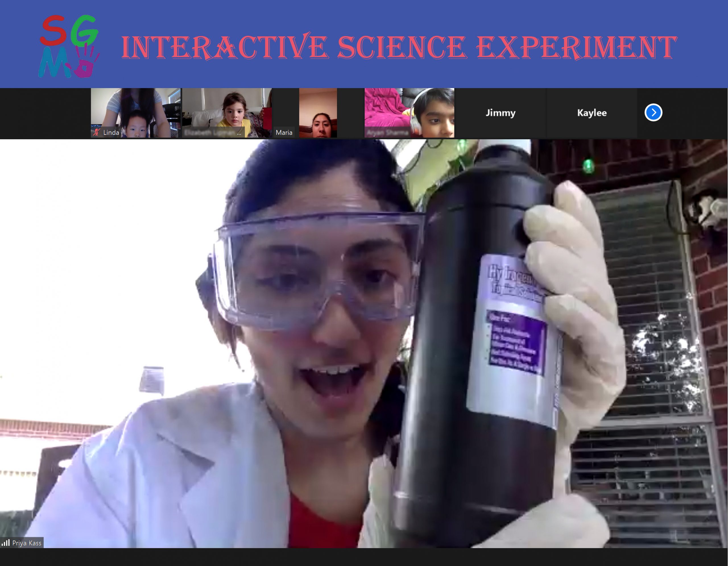Show the next page of participant thumbnails

coord(653,113)
